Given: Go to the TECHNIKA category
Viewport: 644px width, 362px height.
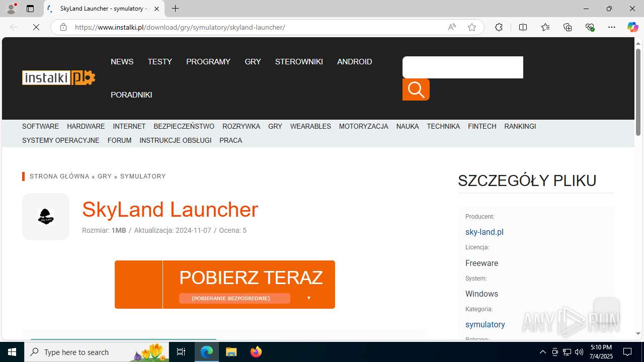Looking at the screenshot, I should (x=443, y=126).
